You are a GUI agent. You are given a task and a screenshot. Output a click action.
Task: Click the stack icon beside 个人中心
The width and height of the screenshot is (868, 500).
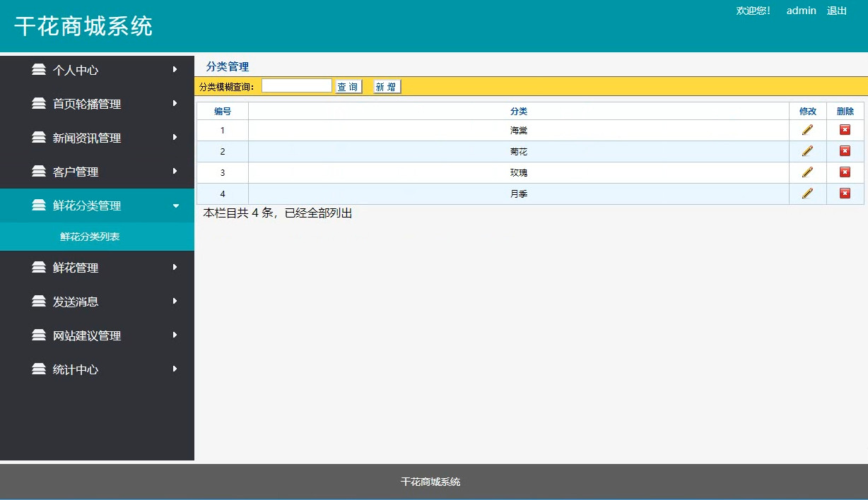tap(39, 70)
